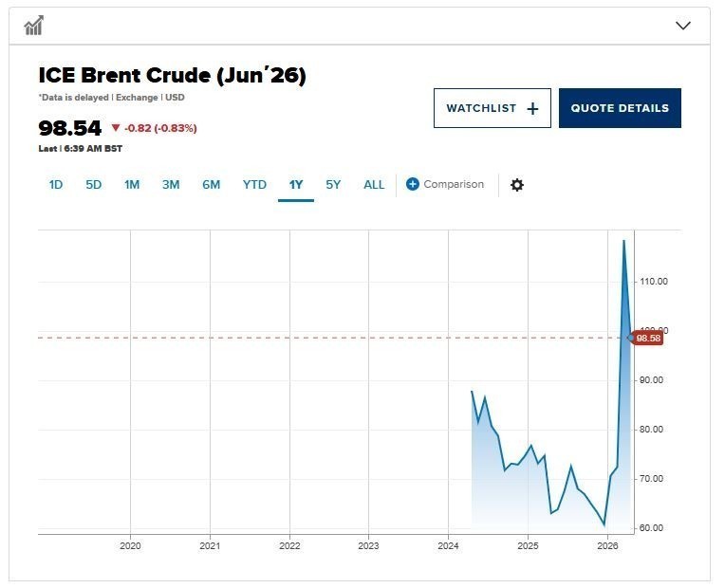
Task: Open the Comparison option
Action: pos(454,184)
